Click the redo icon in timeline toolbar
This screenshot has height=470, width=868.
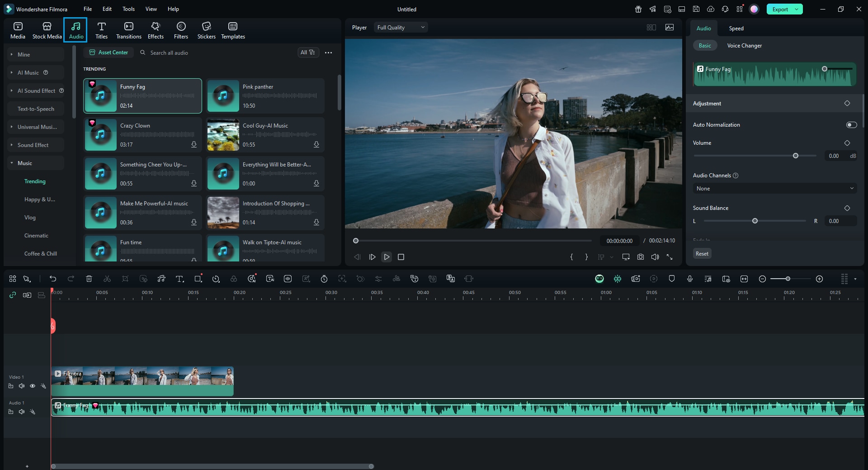point(71,279)
